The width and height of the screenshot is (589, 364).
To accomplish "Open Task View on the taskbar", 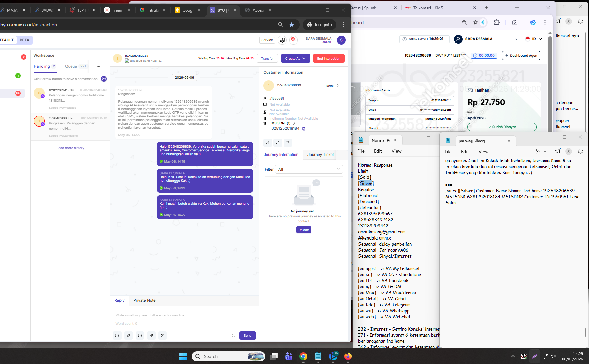I will click(x=274, y=356).
